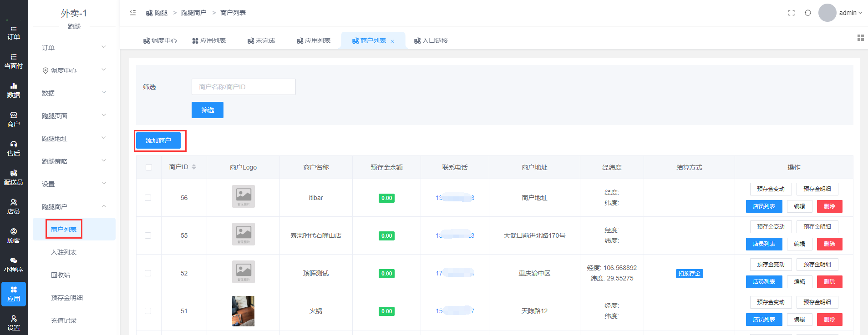
Task: Toggle the select-all checkbox in table header
Action: [149, 167]
